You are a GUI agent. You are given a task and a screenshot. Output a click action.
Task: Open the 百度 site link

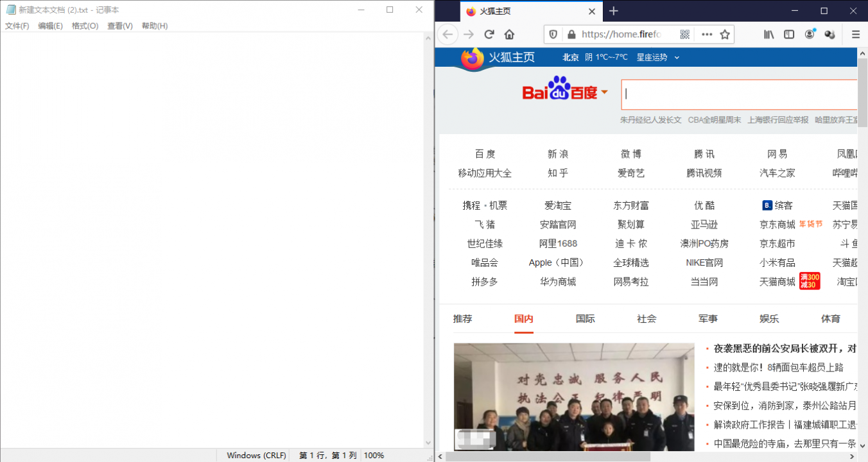[485, 154]
